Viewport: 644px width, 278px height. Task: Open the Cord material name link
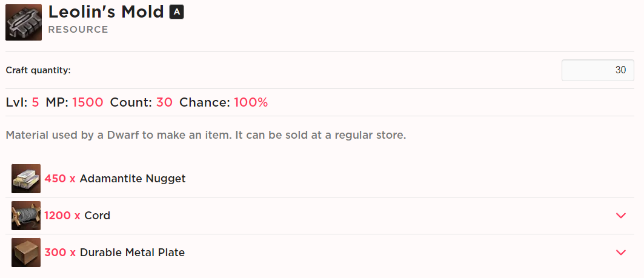[97, 216]
